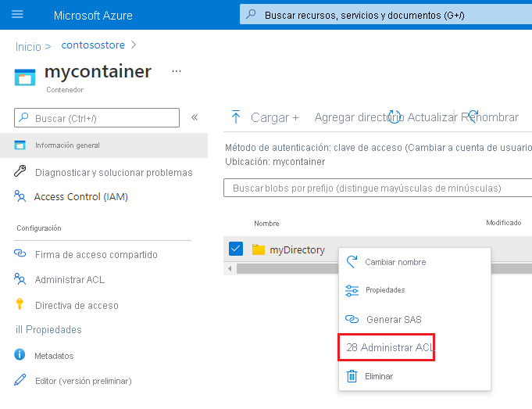Click the refresh circular arrow icon
The width and height of the screenshot is (532, 409).
(395, 117)
